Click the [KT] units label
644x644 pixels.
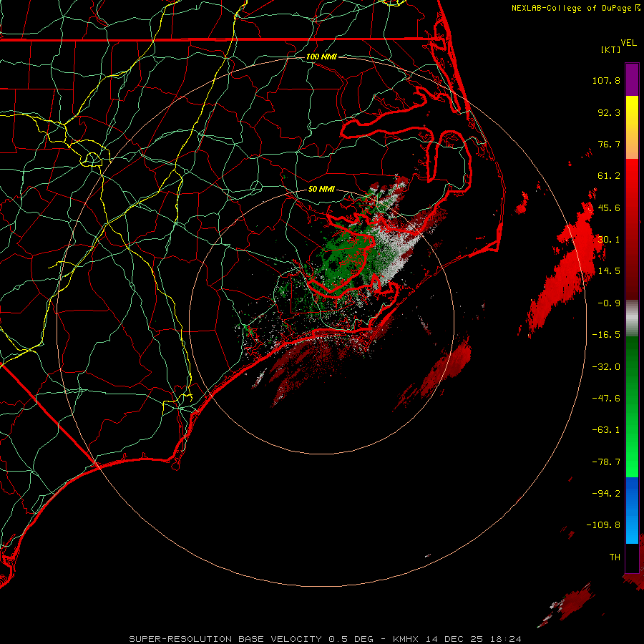click(611, 49)
